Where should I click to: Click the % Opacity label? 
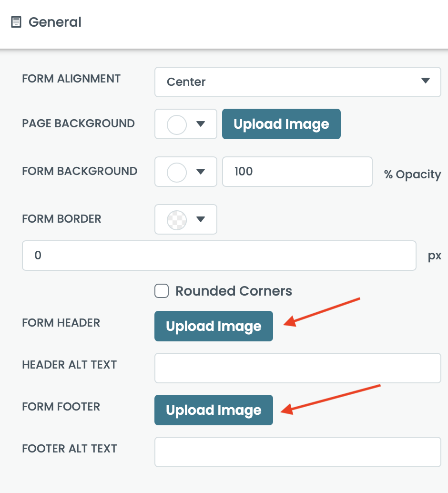[412, 175]
